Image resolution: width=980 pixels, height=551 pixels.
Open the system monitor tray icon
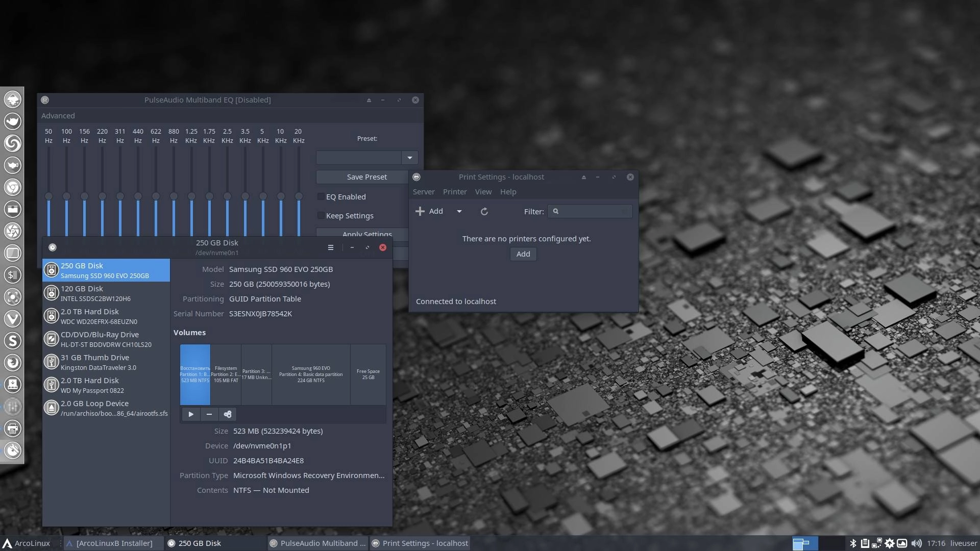(902, 543)
